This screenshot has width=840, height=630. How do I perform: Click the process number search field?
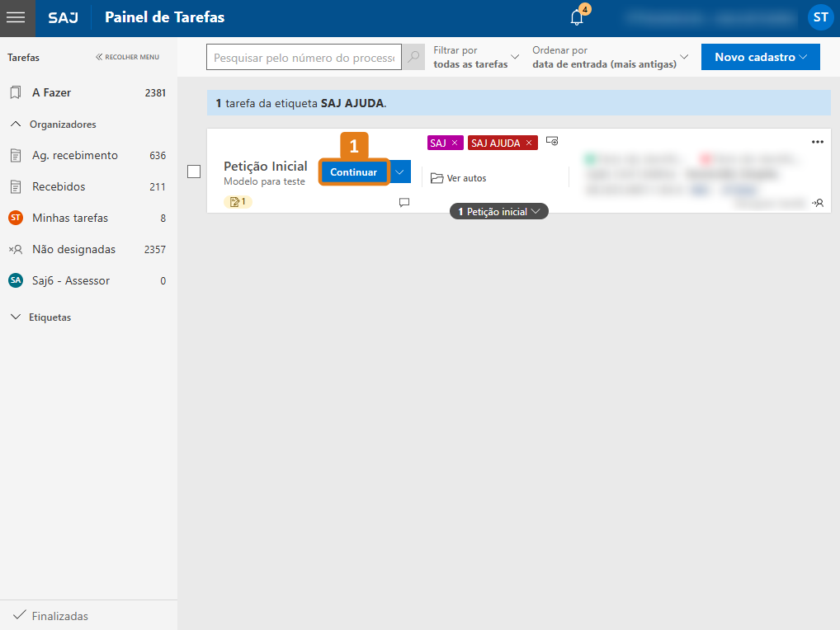pyautogui.click(x=303, y=58)
